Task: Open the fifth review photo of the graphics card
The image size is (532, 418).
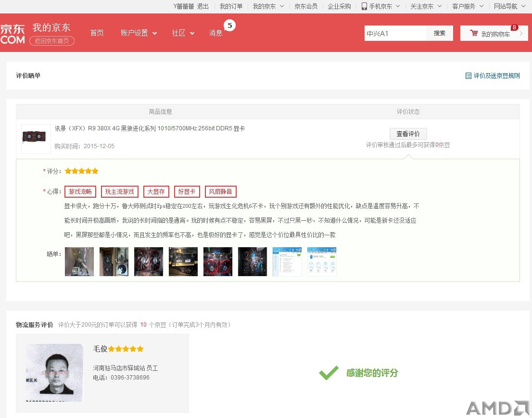Action: click(x=218, y=262)
